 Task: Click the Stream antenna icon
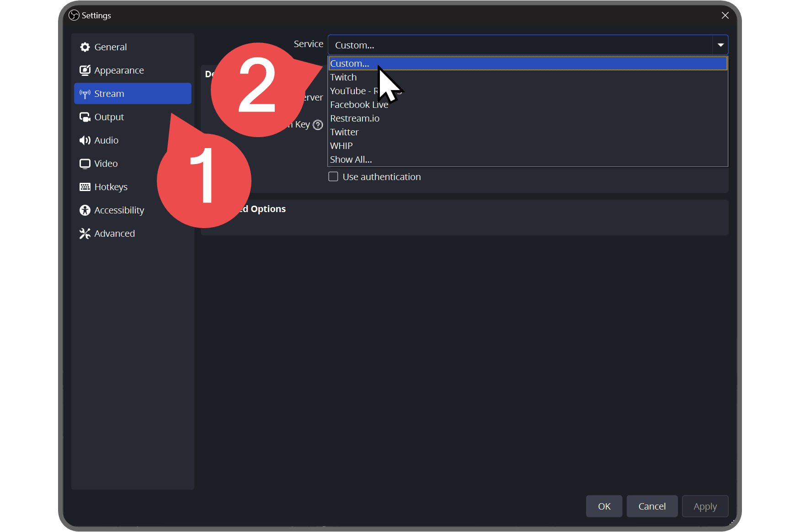[85, 94]
